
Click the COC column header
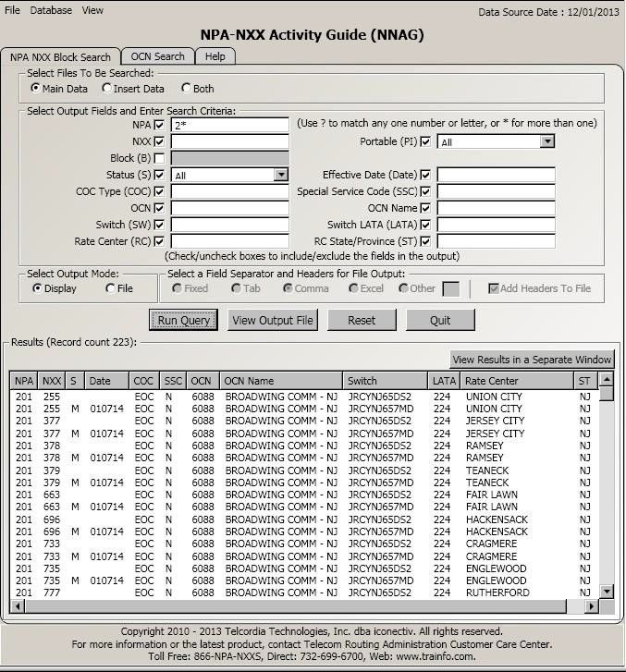coord(143,381)
